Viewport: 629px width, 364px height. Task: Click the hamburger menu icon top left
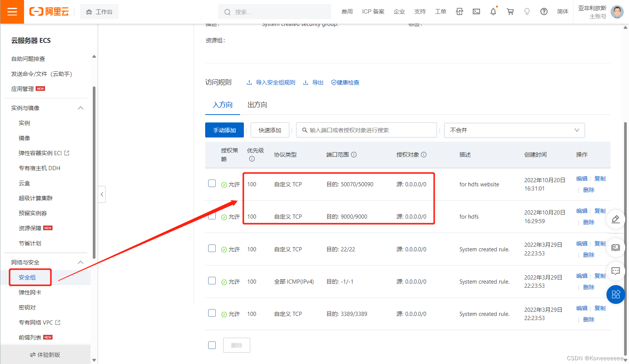point(12,12)
